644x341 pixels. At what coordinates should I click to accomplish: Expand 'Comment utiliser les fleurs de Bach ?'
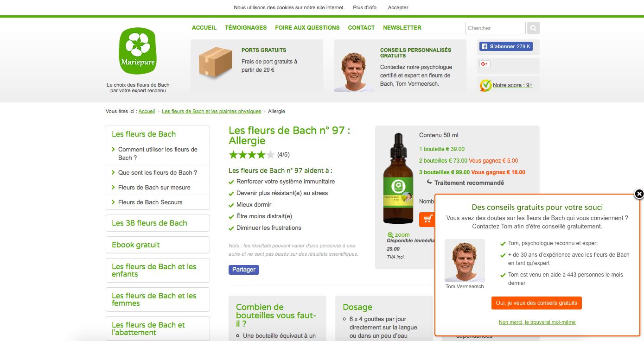click(158, 153)
